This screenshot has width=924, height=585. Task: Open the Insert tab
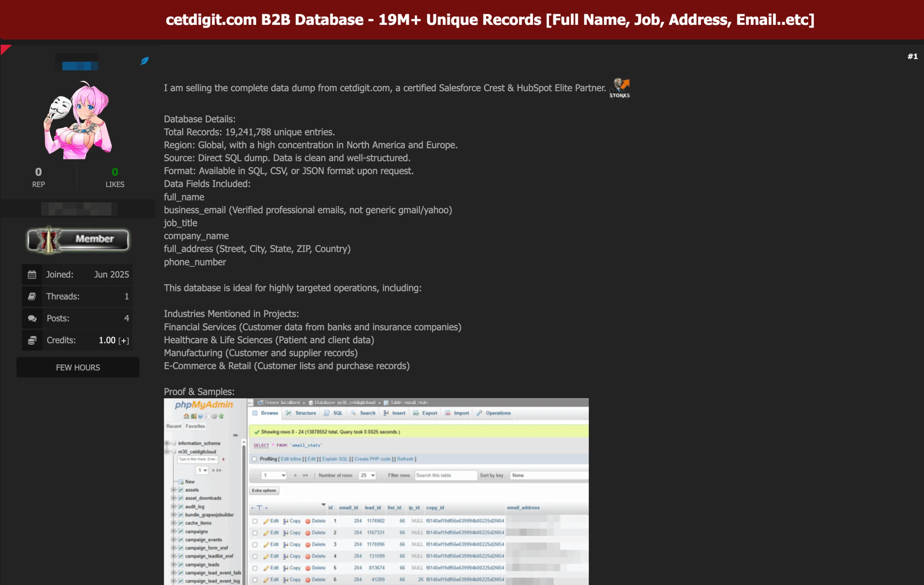395,413
